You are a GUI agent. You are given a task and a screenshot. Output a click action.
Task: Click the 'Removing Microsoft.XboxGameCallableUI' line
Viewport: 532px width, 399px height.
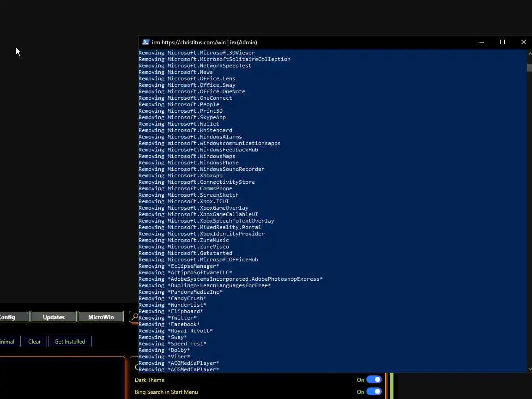(x=198, y=214)
